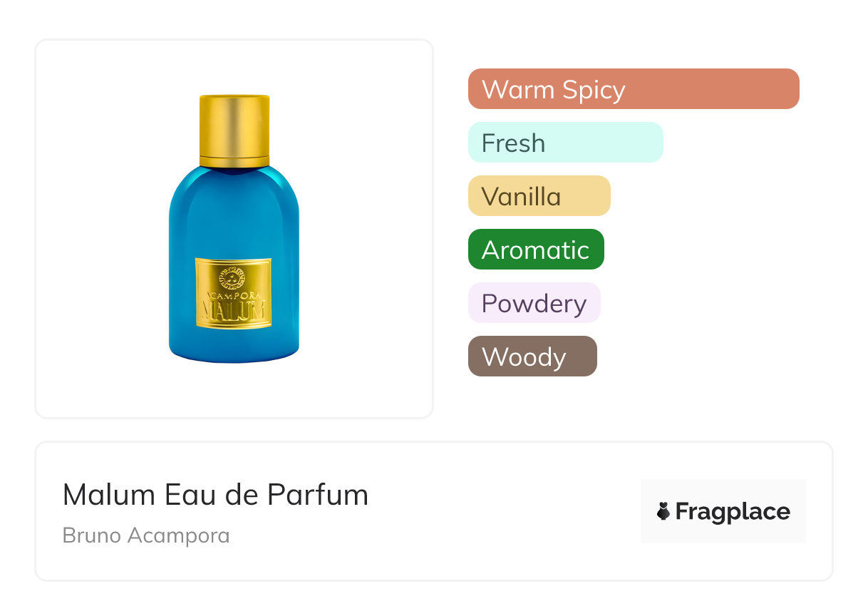868x616 pixels.
Task: Click the gold collar ring under the cap
Action: (234, 161)
